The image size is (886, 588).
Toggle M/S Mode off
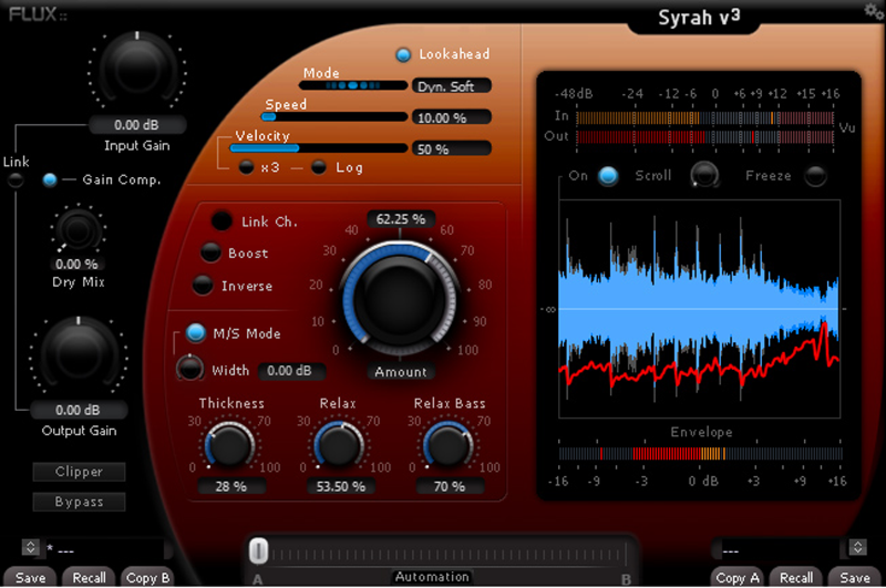tap(195, 333)
